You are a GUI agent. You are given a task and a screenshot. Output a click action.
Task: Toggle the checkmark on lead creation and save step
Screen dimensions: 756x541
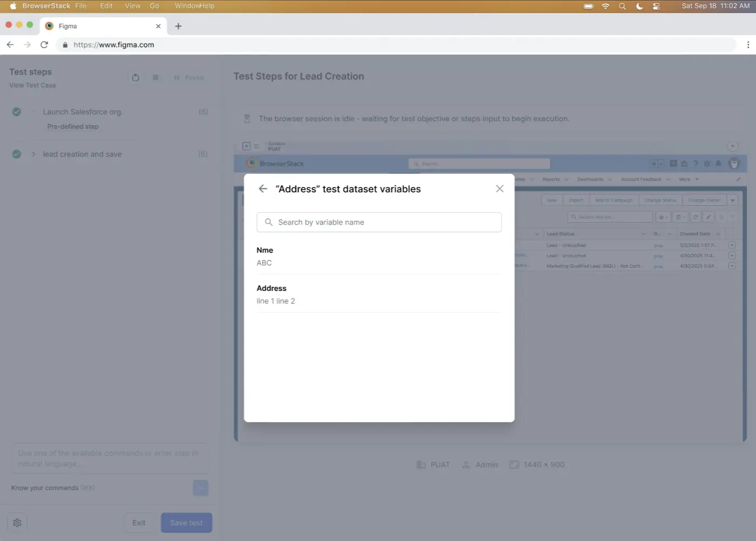(16, 154)
